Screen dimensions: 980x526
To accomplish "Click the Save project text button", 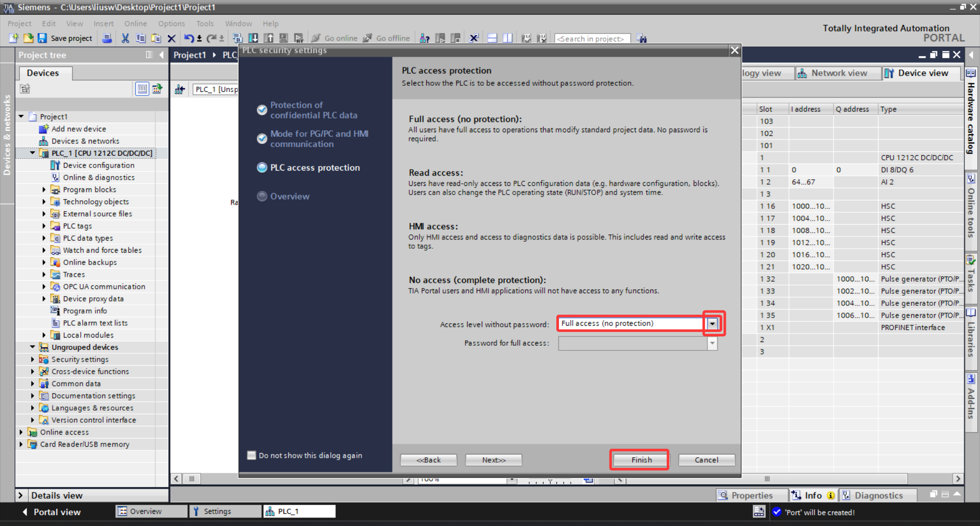I will click(71, 38).
